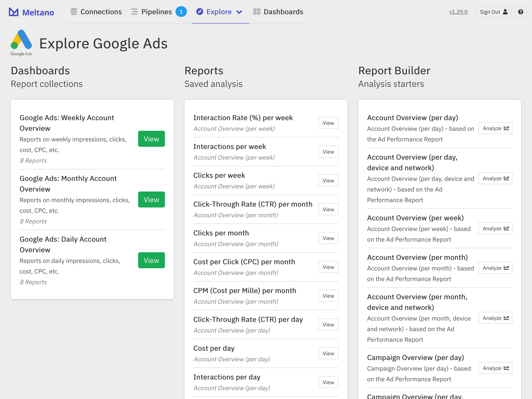Image resolution: width=532 pixels, height=399 pixels.
Task: Open help via question mark icon
Action: point(520,12)
